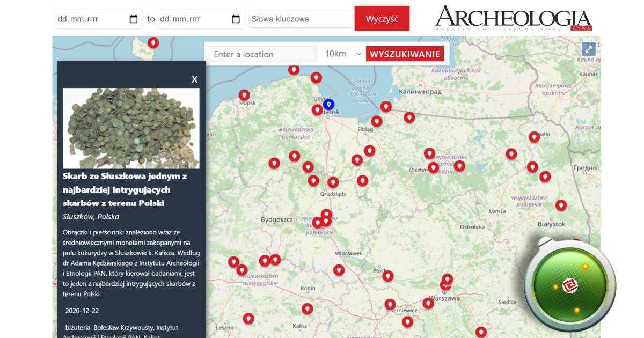Viewport: 644px width, 338px height.
Task: Click the Wyczyść clear button
Action: pyautogui.click(x=382, y=18)
